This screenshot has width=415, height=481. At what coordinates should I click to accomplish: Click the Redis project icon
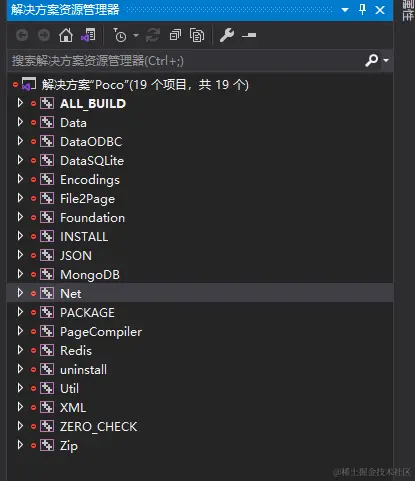coord(47,350)
